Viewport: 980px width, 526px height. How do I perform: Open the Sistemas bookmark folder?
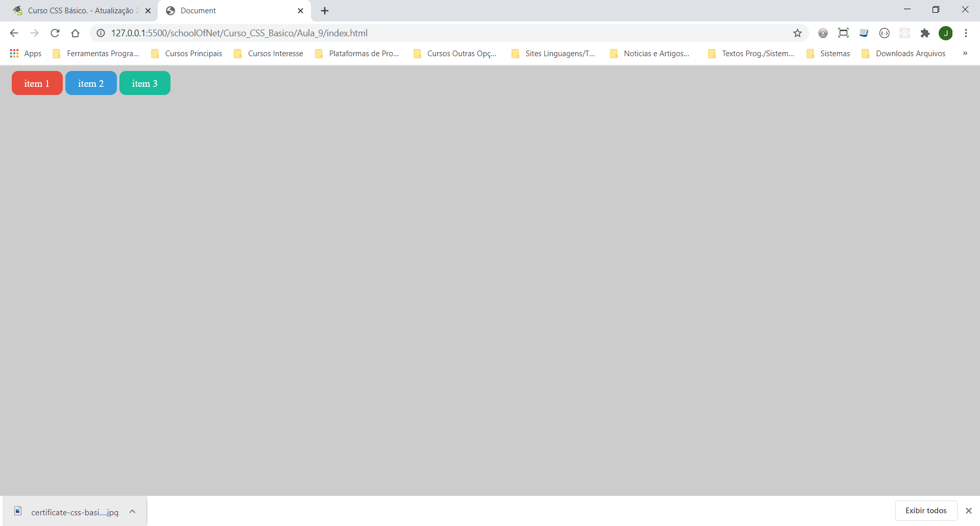(828, 54)
